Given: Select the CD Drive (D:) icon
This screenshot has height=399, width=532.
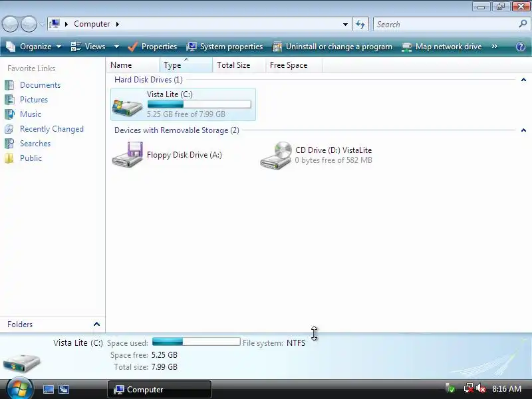Looking at the screenshot, I should coord(276,156).
